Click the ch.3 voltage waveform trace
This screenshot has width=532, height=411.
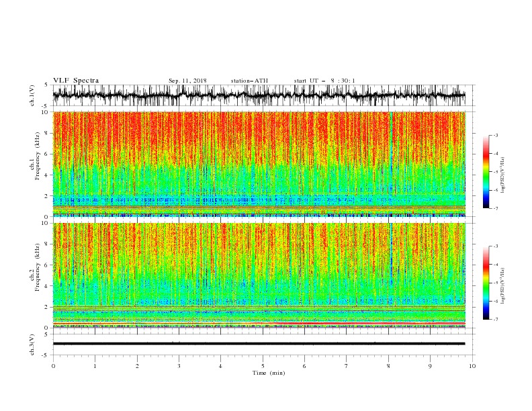click(259, 344)
